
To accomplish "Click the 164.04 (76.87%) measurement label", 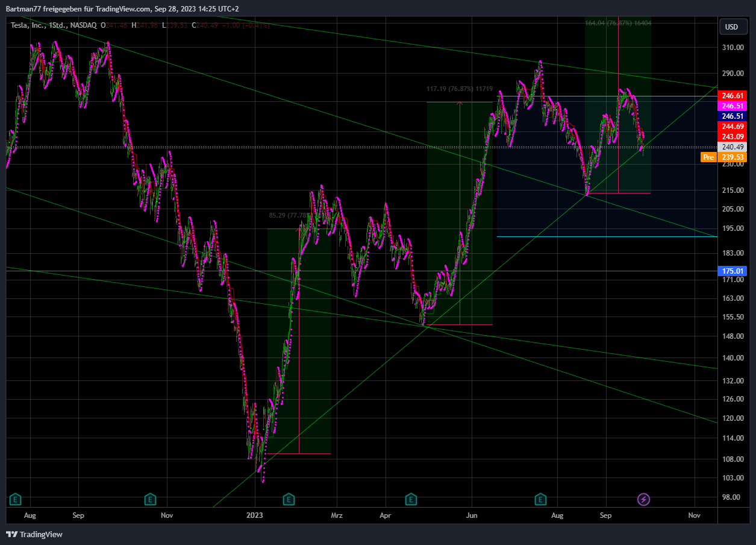I will [x=618, y=23].
